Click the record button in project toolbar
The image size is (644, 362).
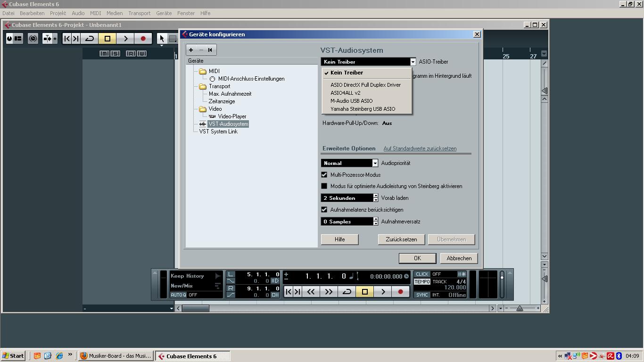[143, 39]
